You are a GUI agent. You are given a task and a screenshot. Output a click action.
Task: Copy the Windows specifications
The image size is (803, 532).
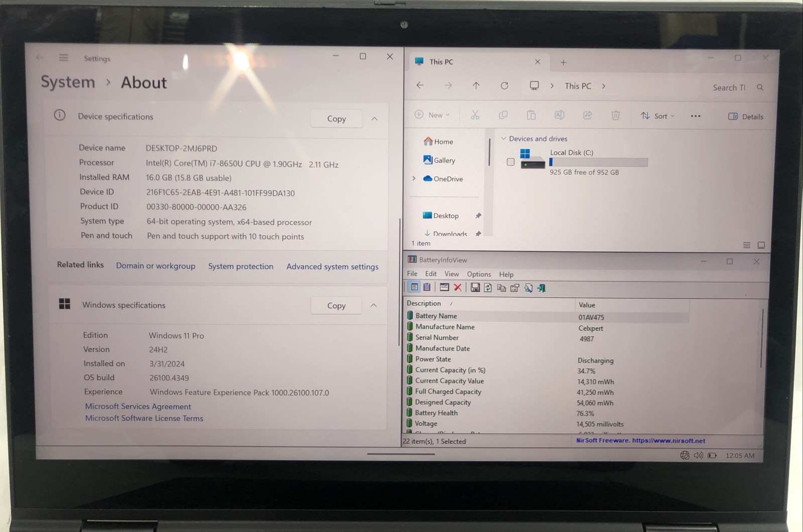[x=336, y=306]
